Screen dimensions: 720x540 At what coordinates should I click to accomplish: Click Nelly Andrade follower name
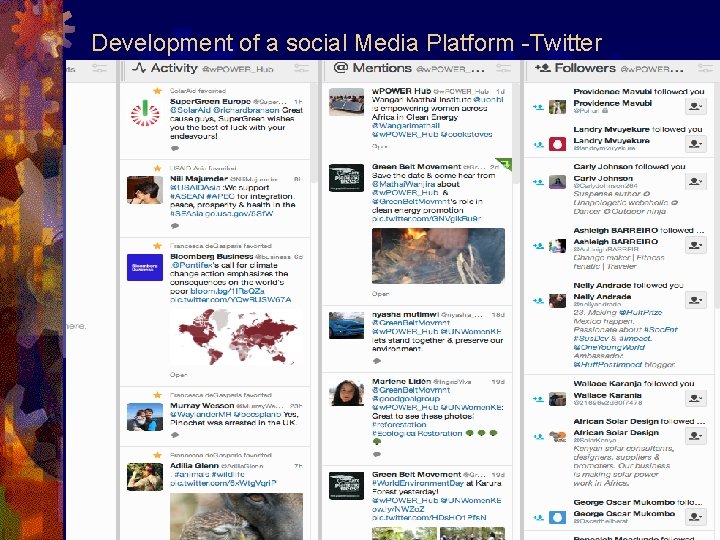coord(602,297)
